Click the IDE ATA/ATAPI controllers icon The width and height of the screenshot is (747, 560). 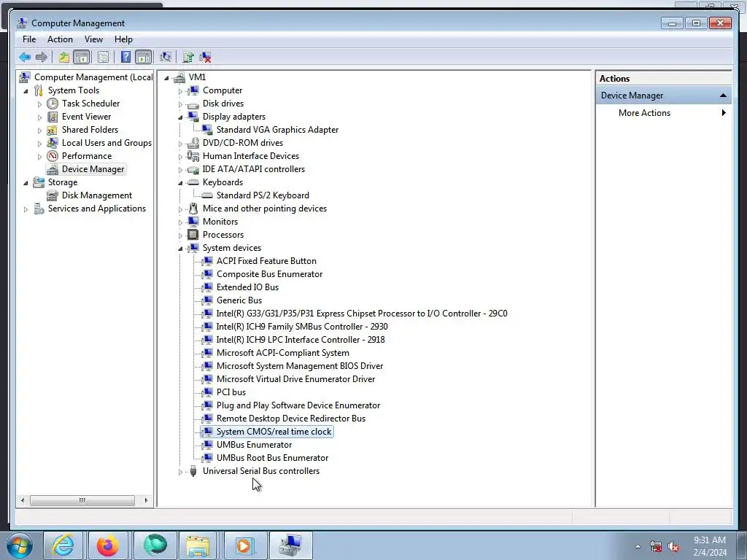pos(193,169)
